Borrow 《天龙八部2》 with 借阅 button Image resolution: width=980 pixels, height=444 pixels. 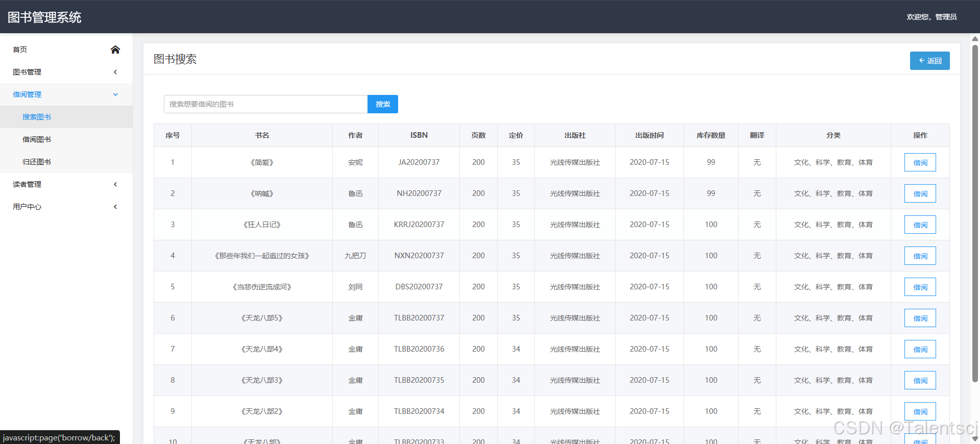(x=920, y=412)
